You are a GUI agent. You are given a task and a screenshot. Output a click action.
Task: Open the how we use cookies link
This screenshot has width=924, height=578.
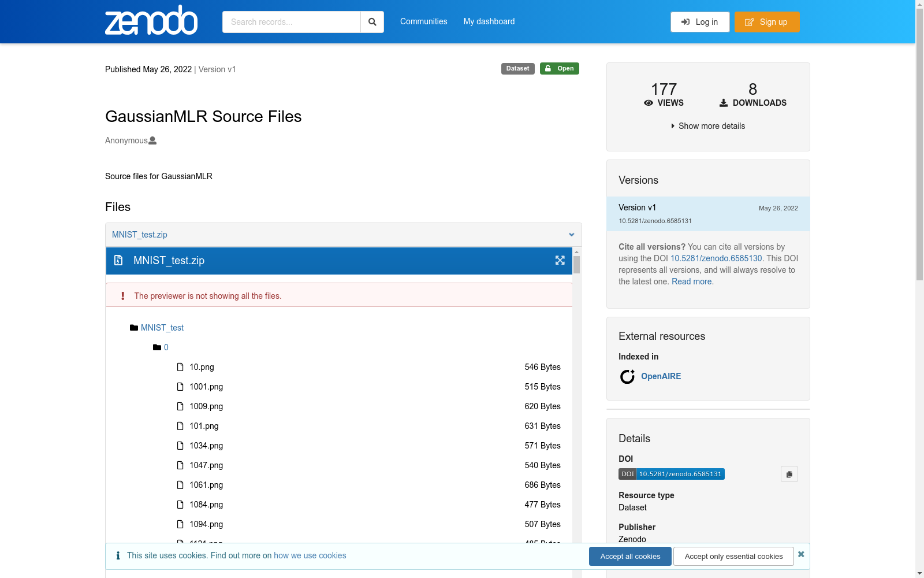[x=310, y=555]
